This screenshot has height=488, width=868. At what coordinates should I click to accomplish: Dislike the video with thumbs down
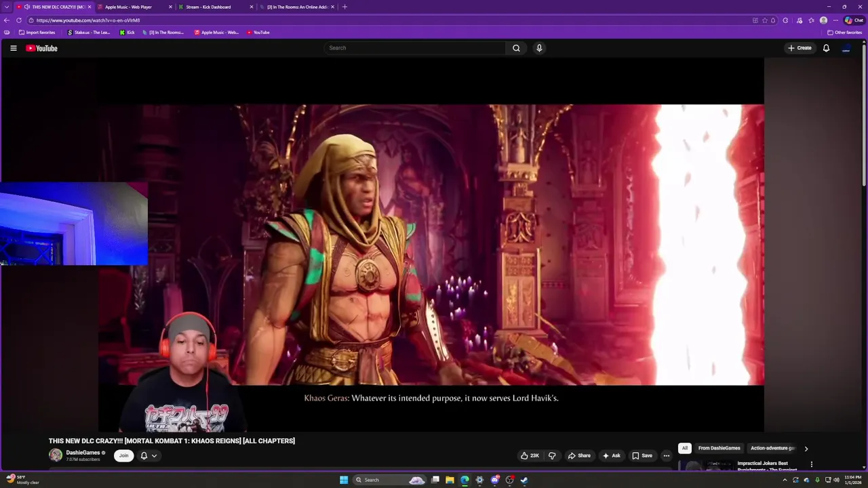pos(552,455)
